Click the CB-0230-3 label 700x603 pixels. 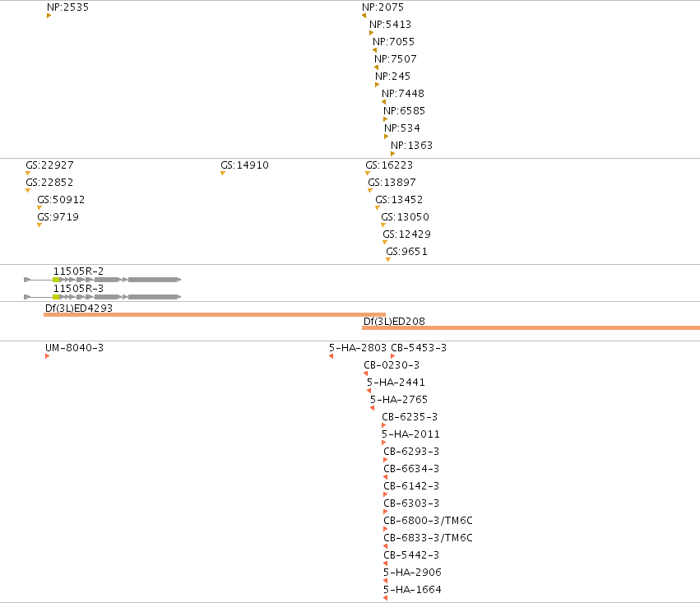point(392,365)
